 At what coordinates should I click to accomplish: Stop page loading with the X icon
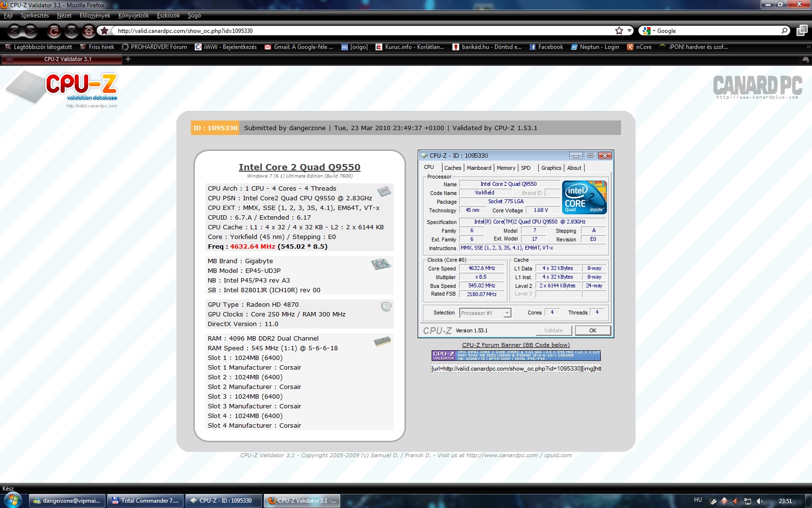[72, 31]
